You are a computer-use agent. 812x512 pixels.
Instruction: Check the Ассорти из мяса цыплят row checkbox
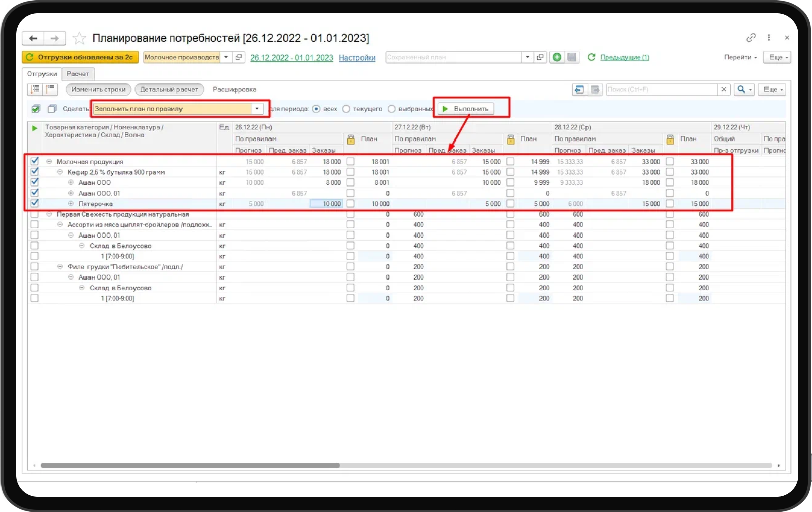pos(35,224)
